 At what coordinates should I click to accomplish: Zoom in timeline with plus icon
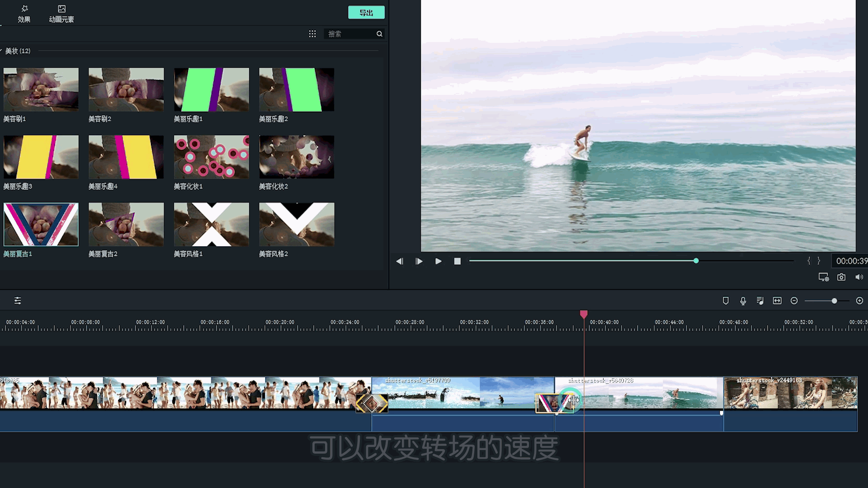tap(859, 301)
